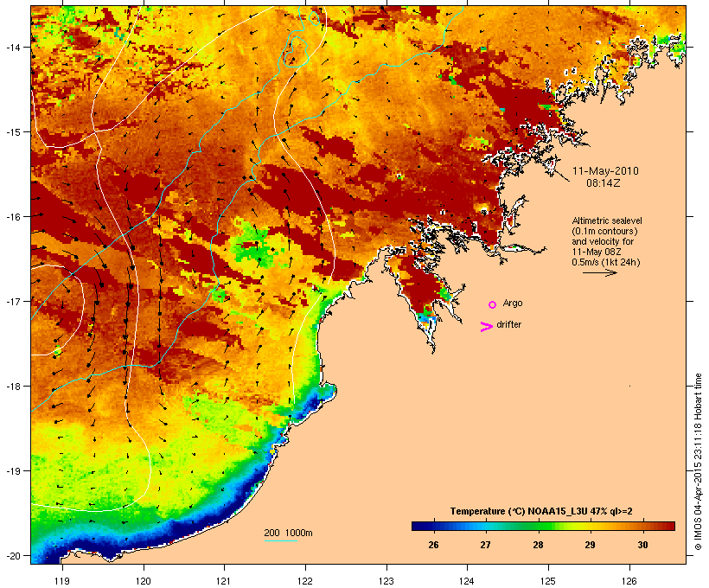
Task: Click the Altimetric sealevel caption
Action: [x=607, y=220]
